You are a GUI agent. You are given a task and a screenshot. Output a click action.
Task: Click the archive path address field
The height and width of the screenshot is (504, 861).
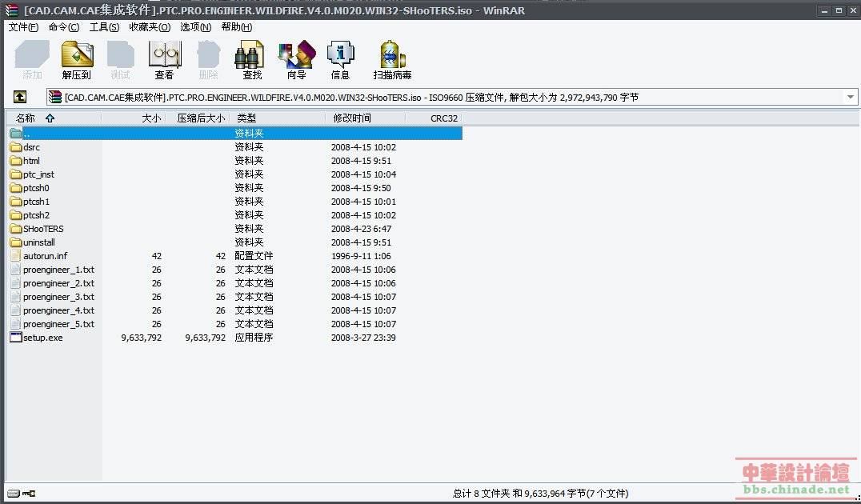click(451, 97)
